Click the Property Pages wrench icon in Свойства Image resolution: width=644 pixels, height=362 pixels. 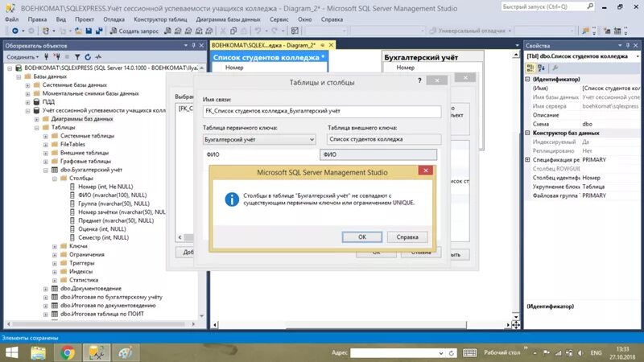coord(555,68)
